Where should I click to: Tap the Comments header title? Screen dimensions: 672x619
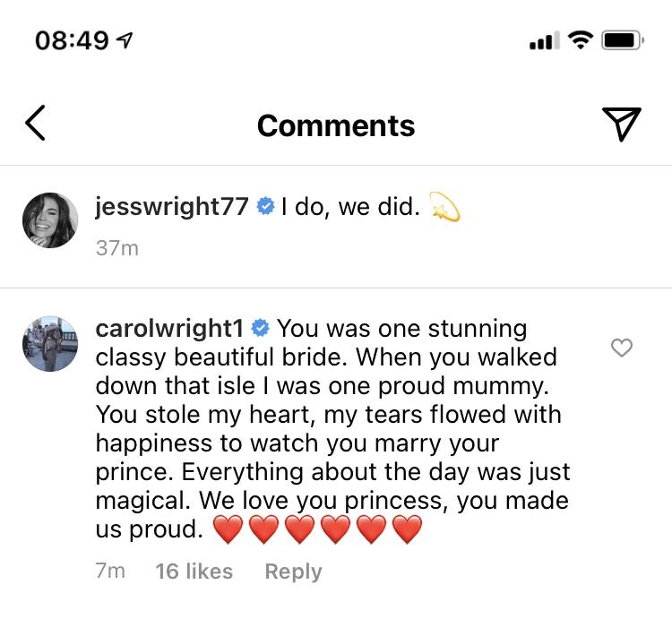coord(336,126)
